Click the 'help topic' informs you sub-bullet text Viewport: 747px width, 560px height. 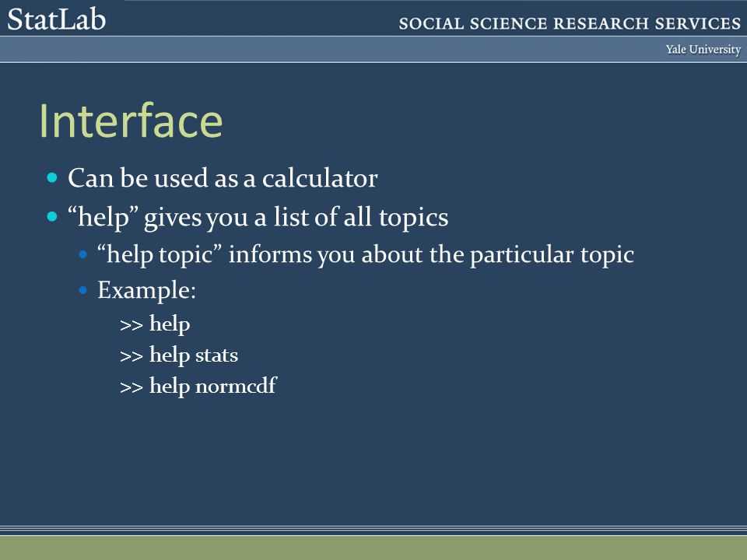(366, 255)
